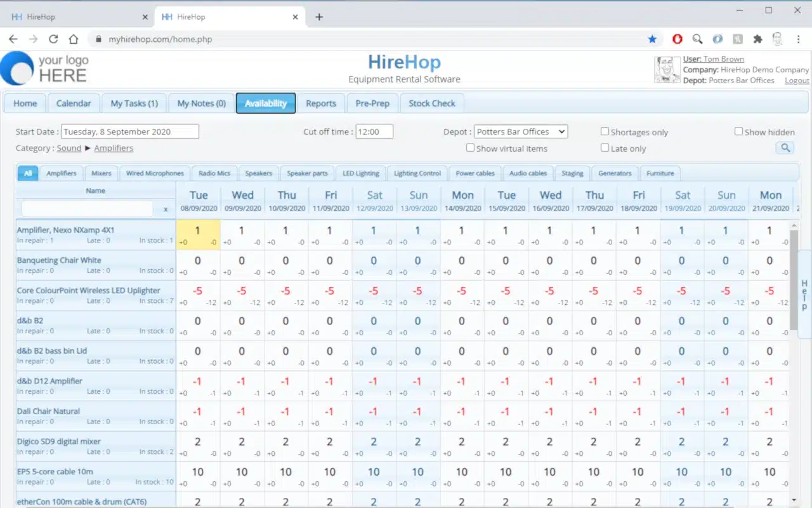Open the Depot dropdown Potters Bar Offices
This screenshot has height=508, width=812.
tap(521, 131)
